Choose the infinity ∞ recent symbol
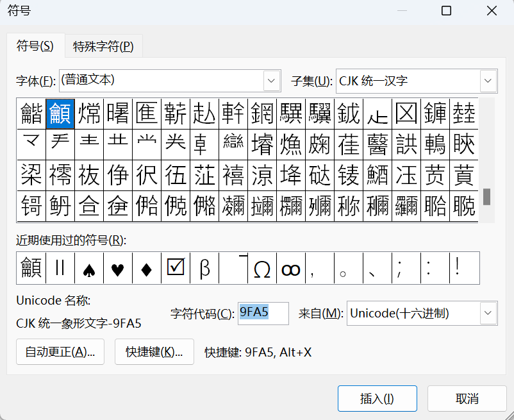 click(x=291, y=268)
